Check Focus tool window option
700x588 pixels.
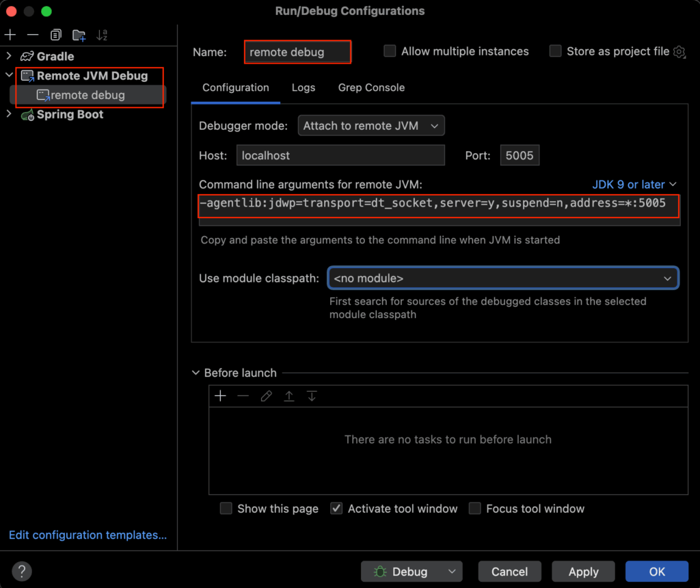(x=474, y=509)
